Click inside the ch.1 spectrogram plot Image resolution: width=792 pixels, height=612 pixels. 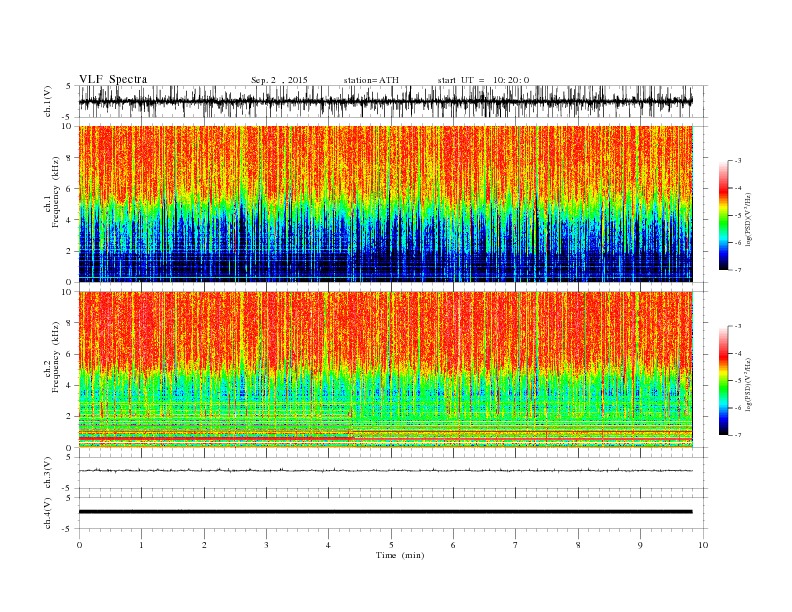pyautogui.click(x=386, y=204)
